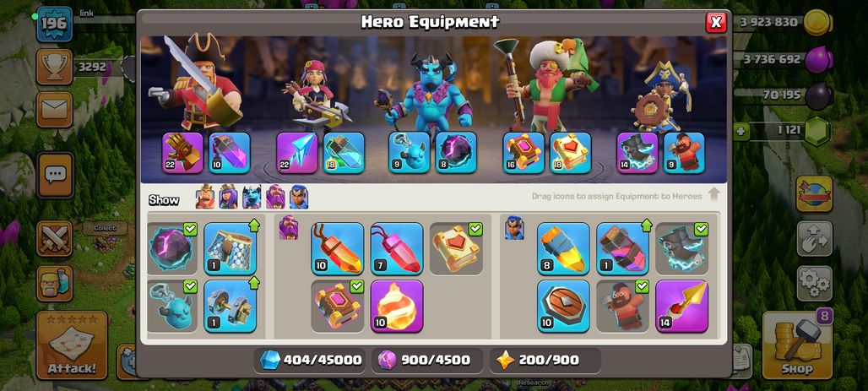Screen dimensions: 868x391
Task: Filter equipment by Barbarian King portrait
Action: 205,197
